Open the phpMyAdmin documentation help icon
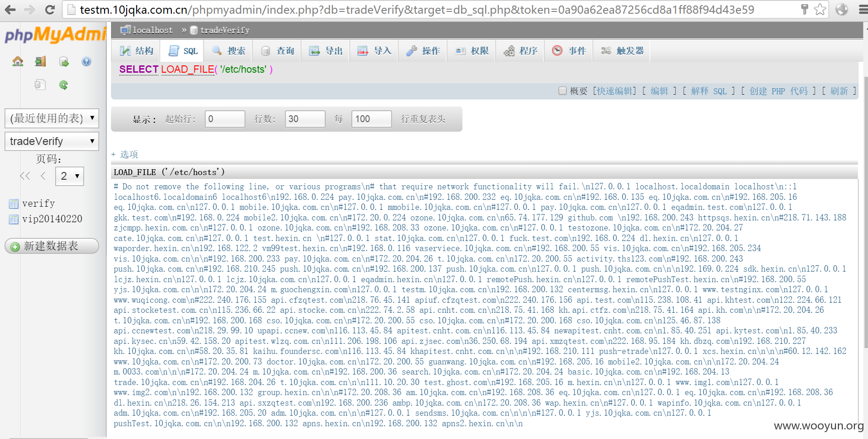The height and width of the screenshot is (439, 868). [86, 62]
